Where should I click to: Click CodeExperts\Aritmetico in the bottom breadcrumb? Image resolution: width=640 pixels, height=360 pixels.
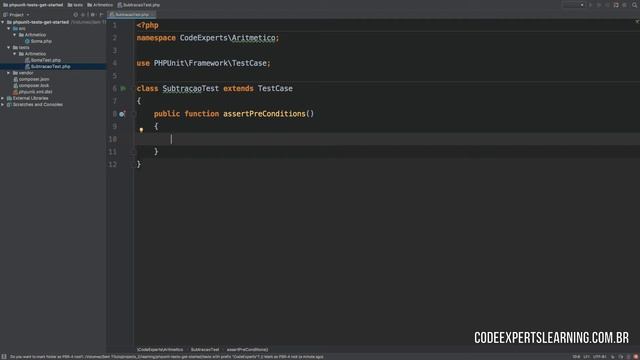[160, 350]
